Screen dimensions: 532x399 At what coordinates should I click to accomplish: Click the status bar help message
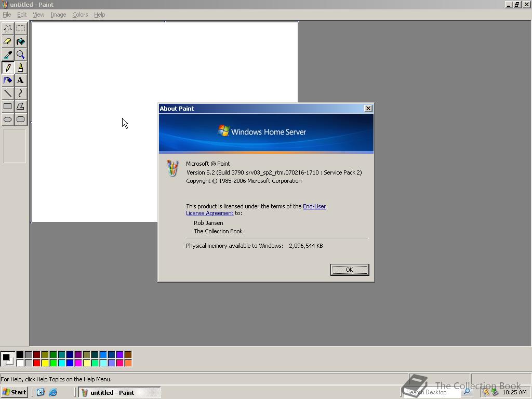pos(56,379)
